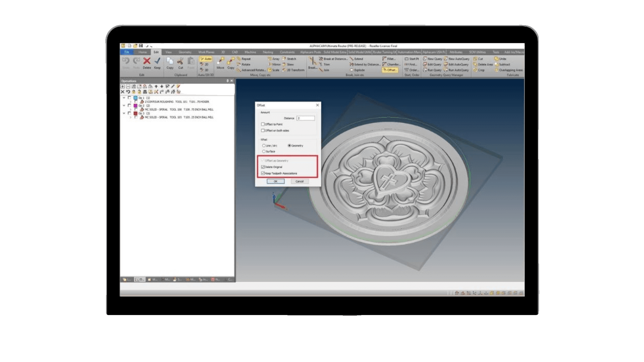The image size is (644, 362).
Task: Click the red Delete X icon
Action: [x=147, y=61]
